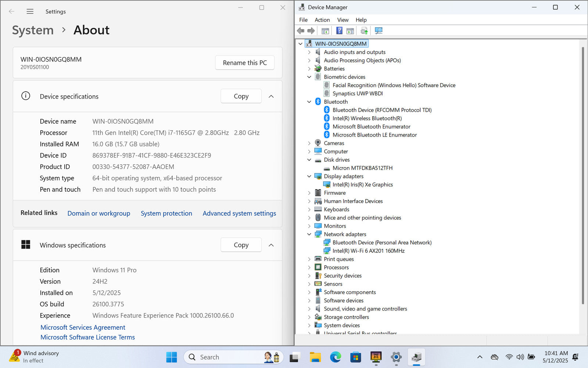Open the View menu in Device Manager
This screenshot has height=368, width=588.
tap(343, 20)
